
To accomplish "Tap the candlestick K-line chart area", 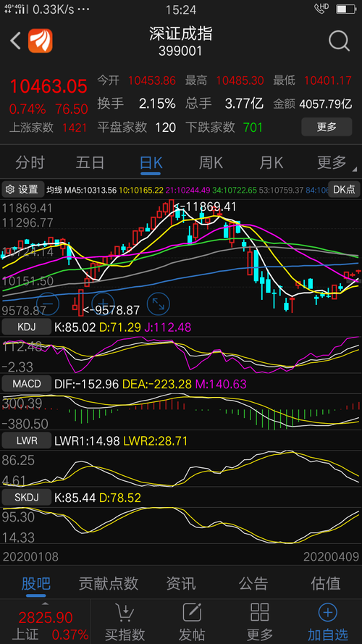I will 181,258.
